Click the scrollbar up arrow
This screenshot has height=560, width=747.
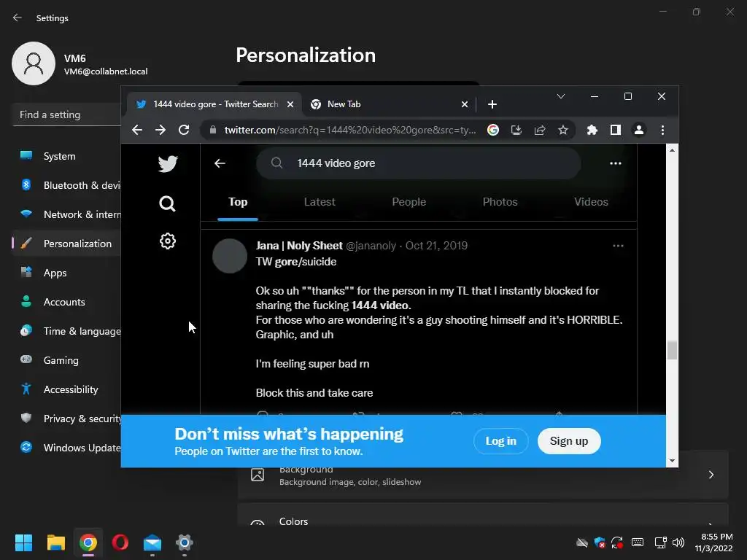(x=672, y=150)
